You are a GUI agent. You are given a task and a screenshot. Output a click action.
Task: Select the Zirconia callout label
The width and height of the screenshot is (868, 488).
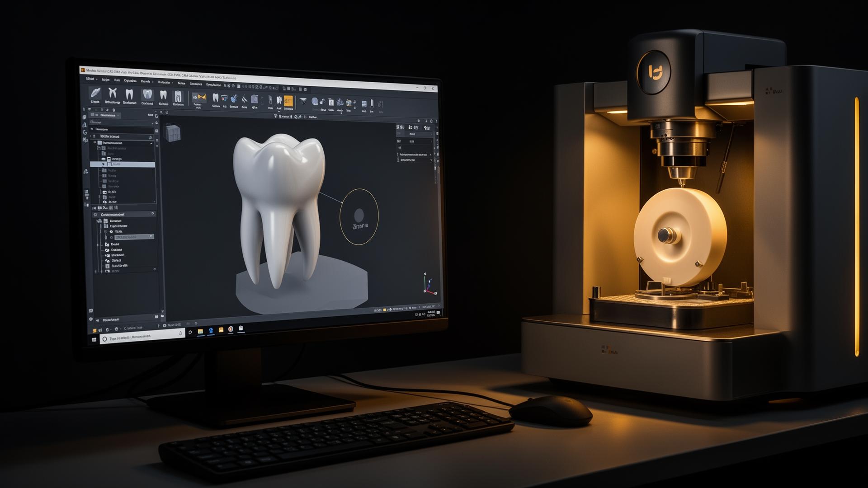[360, 225]
